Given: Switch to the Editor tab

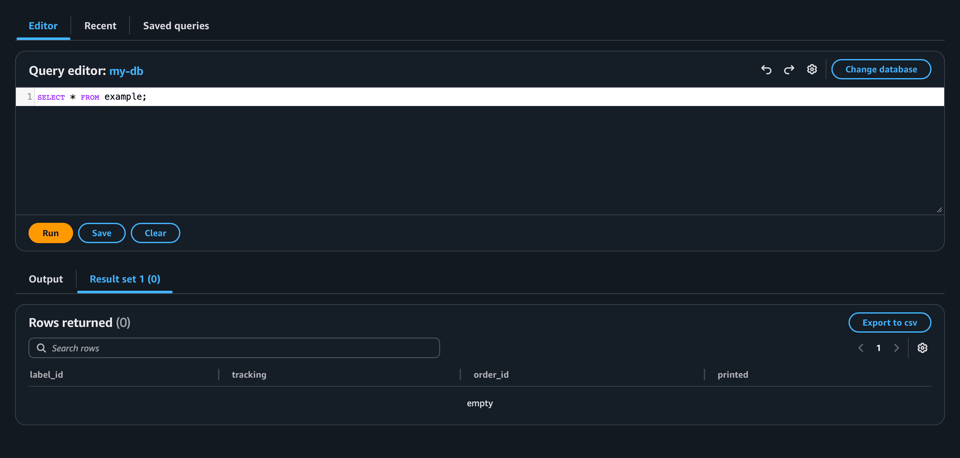Looking at the screenshot, I should [43, 26].
